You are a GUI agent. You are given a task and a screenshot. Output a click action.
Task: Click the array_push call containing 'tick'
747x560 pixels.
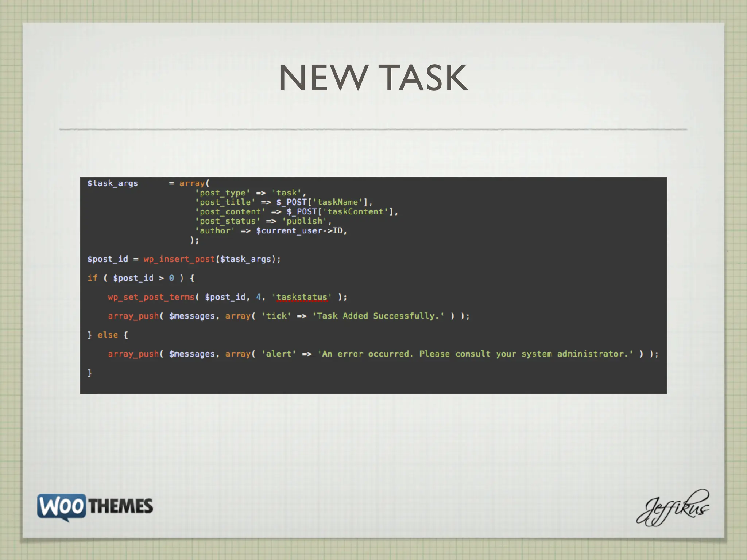(x=289, y=316)
